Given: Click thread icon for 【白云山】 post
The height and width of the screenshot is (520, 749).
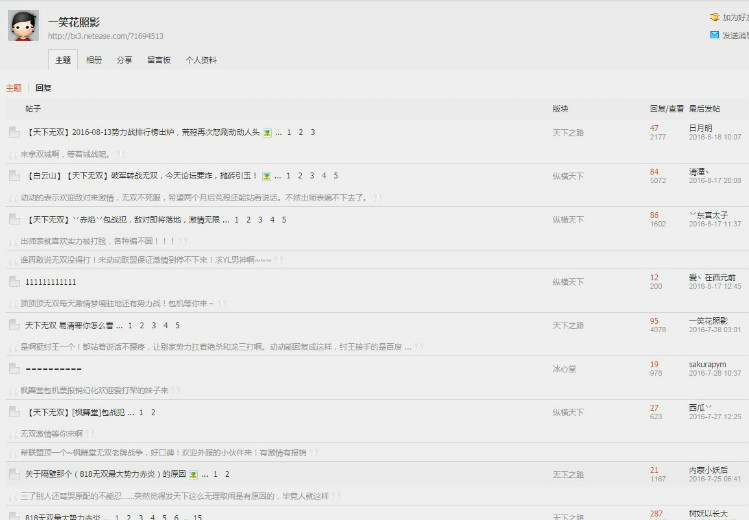Looking at the screenshot, I should (x=14, y=176).
